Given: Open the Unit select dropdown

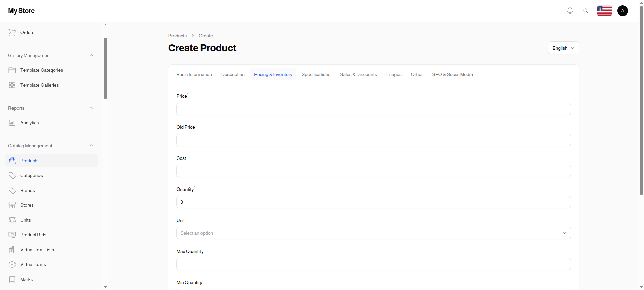Looking at the screenshot, I should click(373, 233).
